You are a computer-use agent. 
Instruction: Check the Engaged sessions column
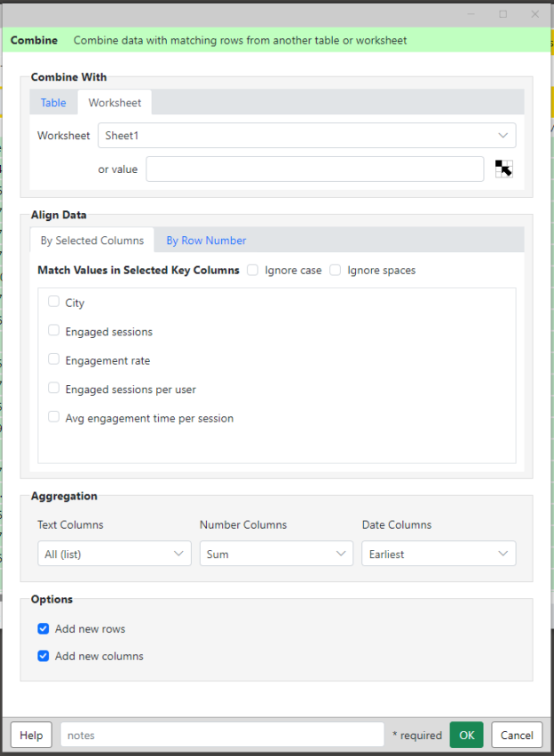[x=53, y=331]
